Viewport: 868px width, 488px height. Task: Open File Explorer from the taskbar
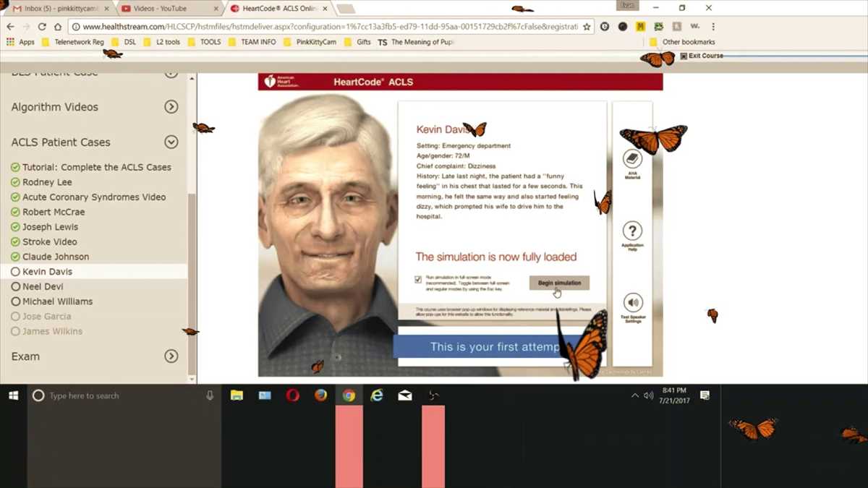pyautogui.click(x=237, y=395)
